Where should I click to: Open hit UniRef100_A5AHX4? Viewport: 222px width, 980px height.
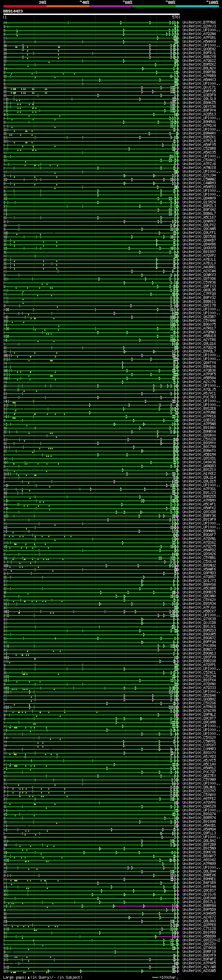199,41
